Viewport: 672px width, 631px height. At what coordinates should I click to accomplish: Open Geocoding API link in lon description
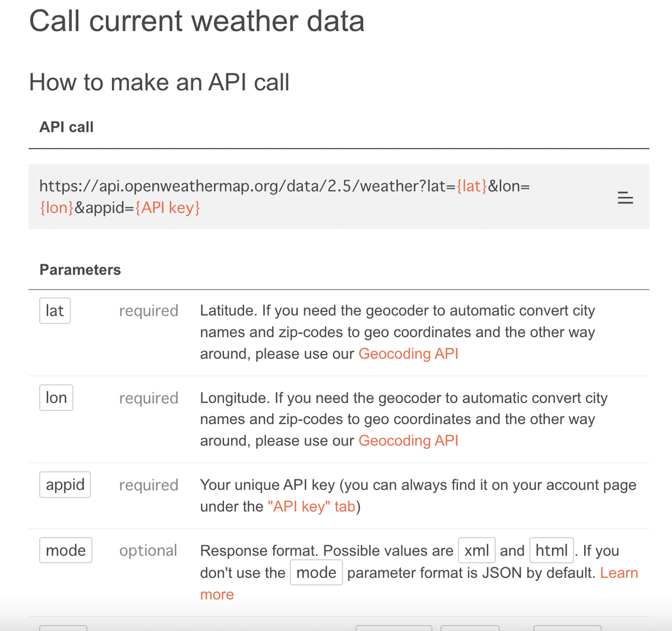(x=408, y=440)
